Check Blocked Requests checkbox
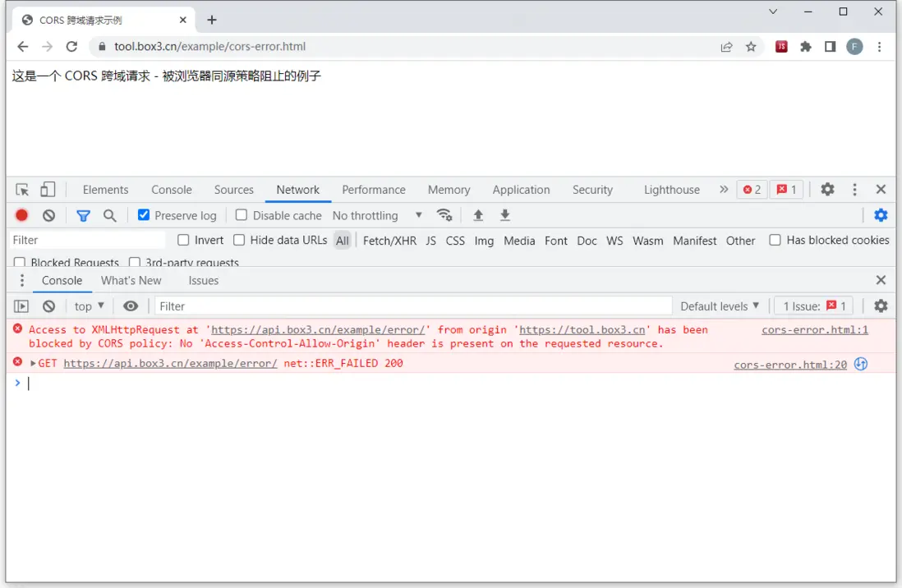Image resolution: width=902 pixels, height=588 pixels. [x=20, y=262]
